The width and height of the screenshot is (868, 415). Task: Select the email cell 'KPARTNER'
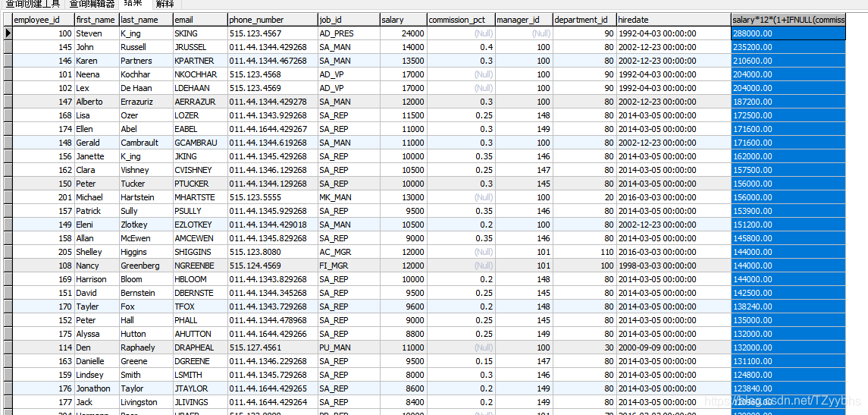click(200, 61)
